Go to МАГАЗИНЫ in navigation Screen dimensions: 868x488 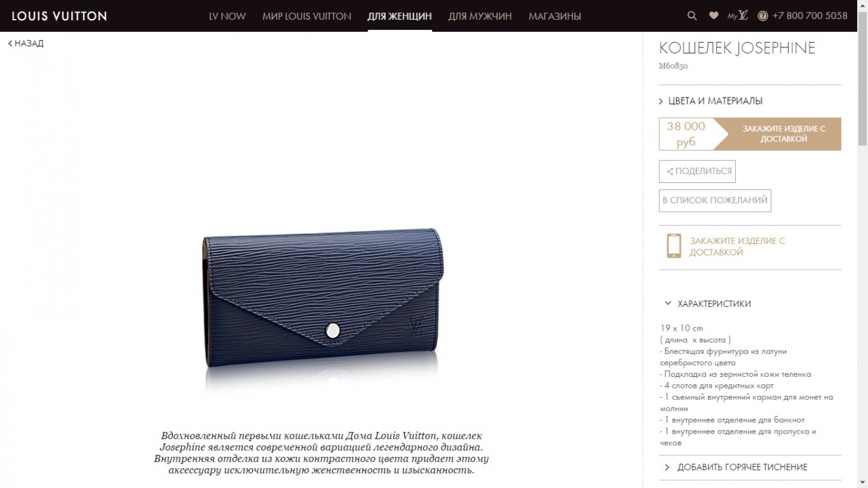pyautogui.click(x=555, y=16)
